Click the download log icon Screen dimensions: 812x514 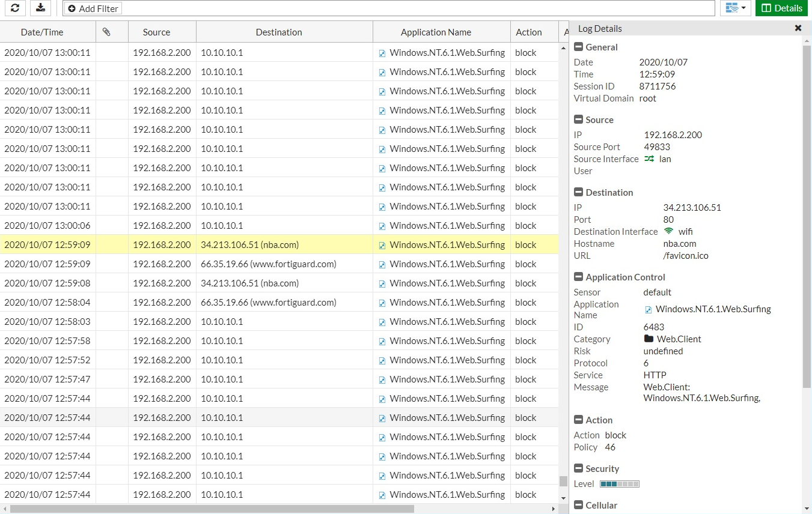click(40, 8)
